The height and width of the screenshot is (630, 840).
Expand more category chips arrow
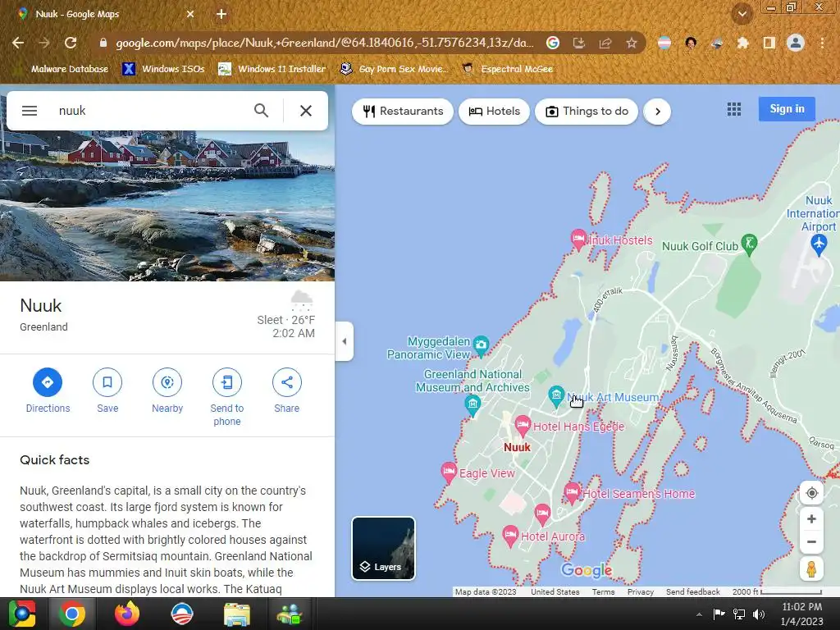tap(657, 112)
